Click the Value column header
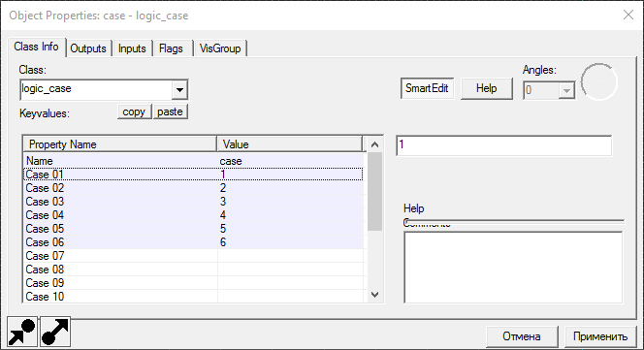Viewport: 644px width, 350px height. coord(290,144)
